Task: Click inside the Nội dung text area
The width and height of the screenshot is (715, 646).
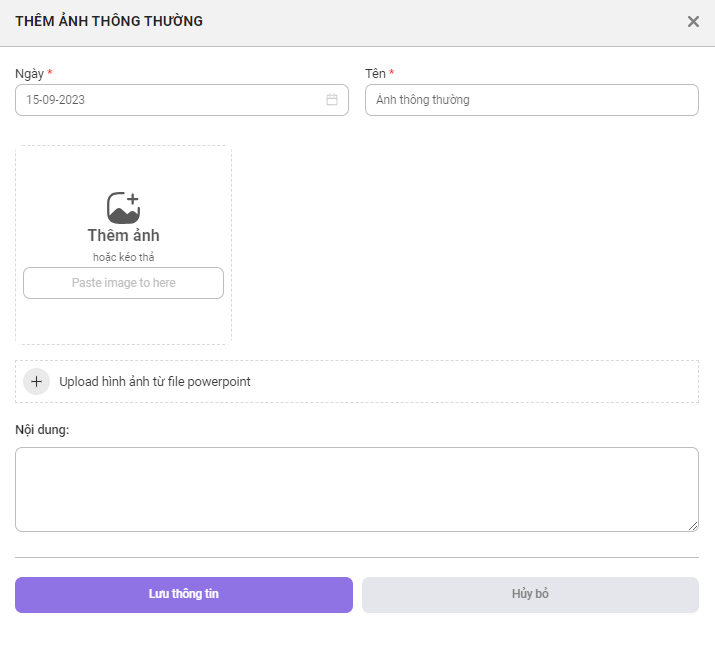Action: pos(357,489)
